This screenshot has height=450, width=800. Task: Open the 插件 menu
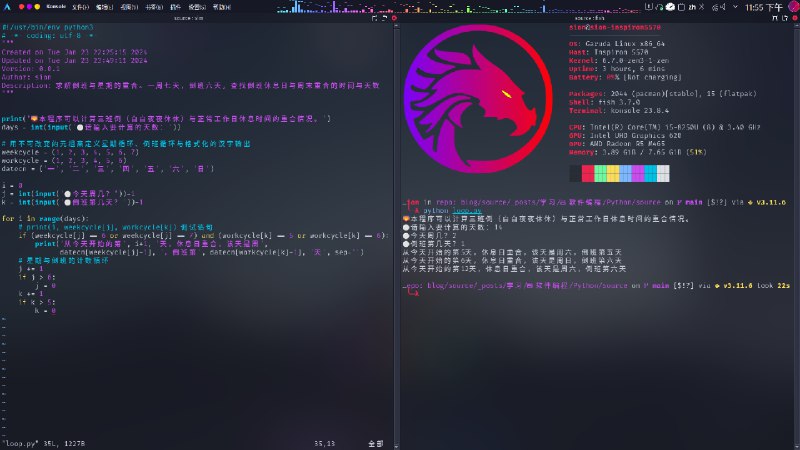click(x=176, y=7)
